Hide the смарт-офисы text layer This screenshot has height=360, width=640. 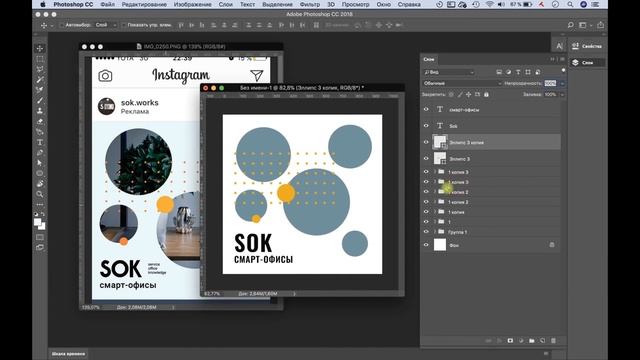click(426, 109)
